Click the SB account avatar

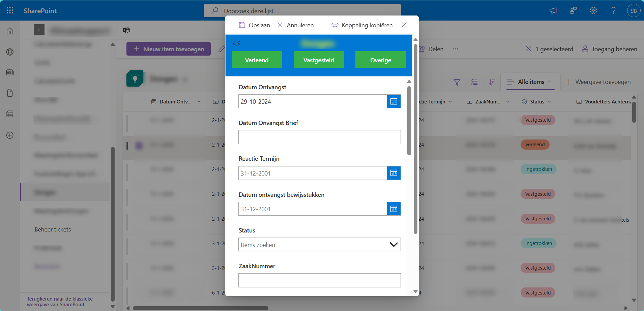[633, 10]
